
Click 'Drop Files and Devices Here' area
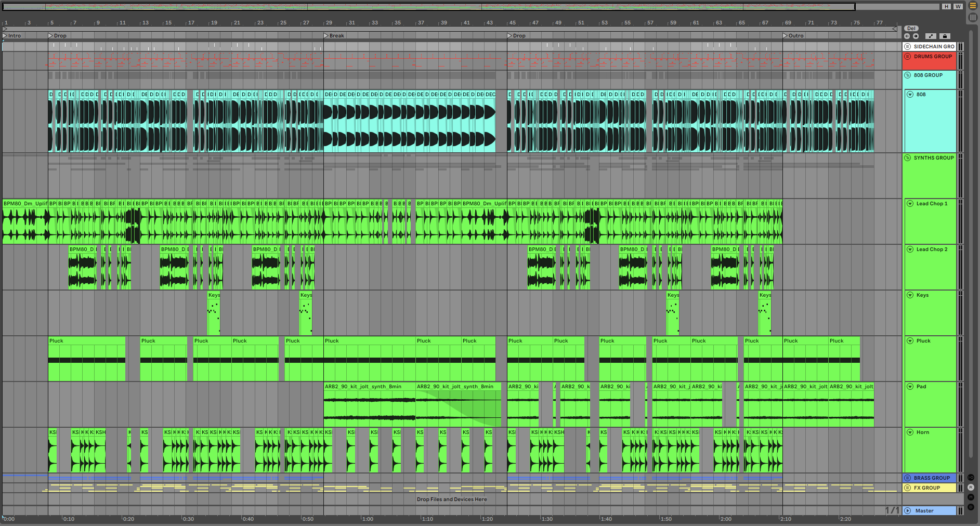(x=452, y=499)
